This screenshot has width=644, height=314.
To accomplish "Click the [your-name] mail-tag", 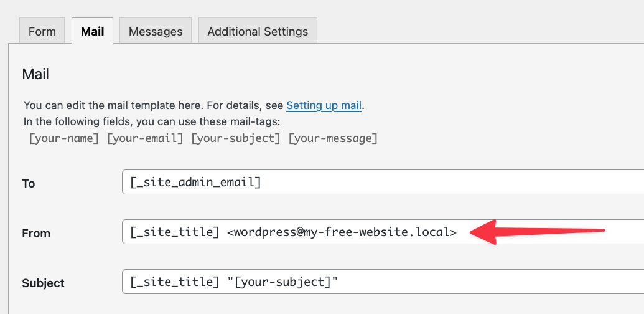I will [x=63, y=138].
